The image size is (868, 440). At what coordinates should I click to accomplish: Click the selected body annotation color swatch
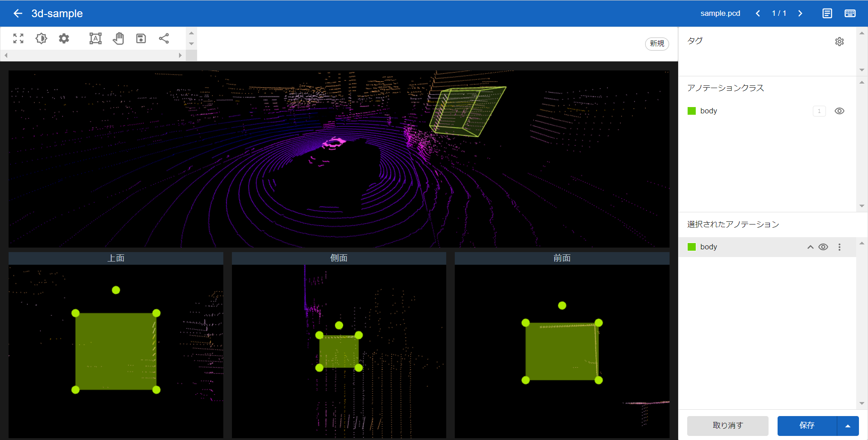tap(692, 247)
